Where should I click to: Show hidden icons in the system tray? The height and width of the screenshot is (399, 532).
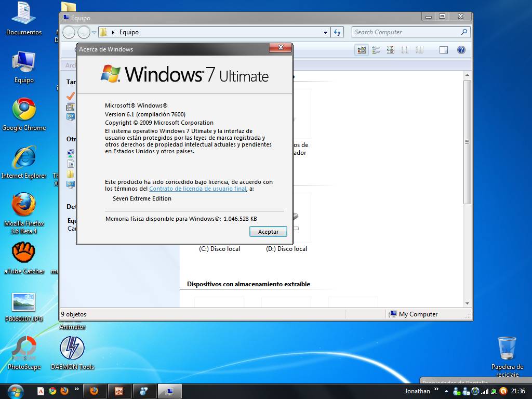coord(446,391)
